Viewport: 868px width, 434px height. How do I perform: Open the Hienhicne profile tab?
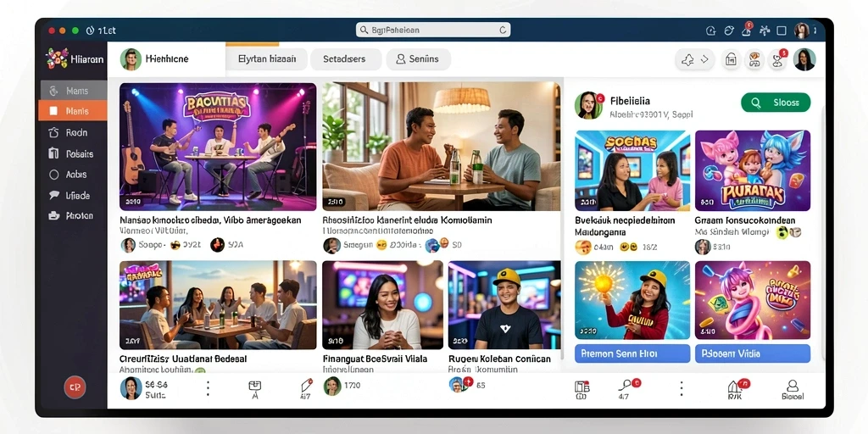167,58
